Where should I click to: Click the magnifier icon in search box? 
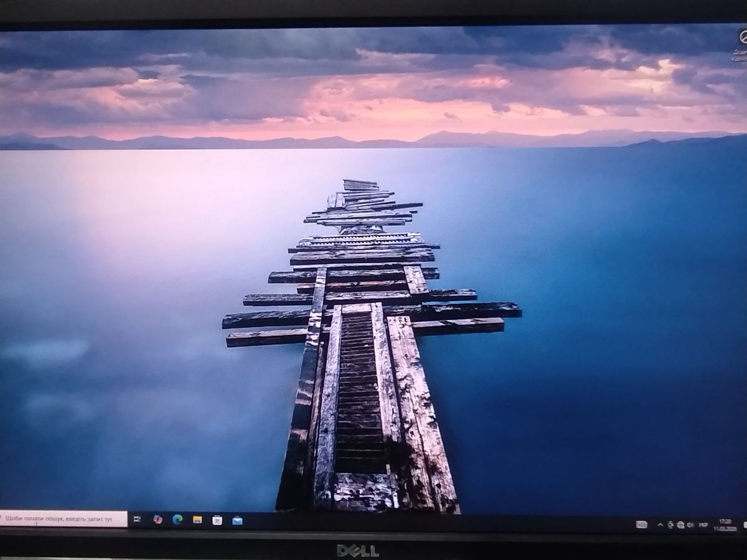coord(2,518)
